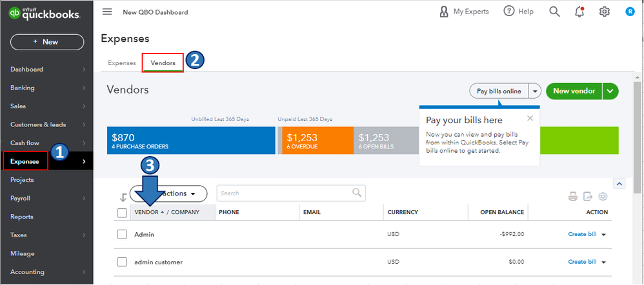The image size is (644, 285).
Task: View notifications bell
Action: tap(579, 12)
